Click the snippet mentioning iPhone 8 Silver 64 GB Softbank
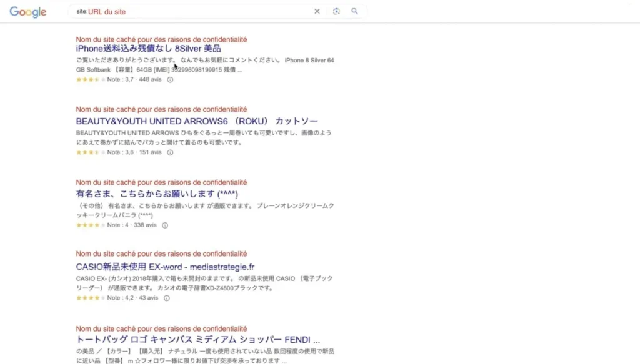The width and height of the screenshot is (640, 364). click(205, 65)
